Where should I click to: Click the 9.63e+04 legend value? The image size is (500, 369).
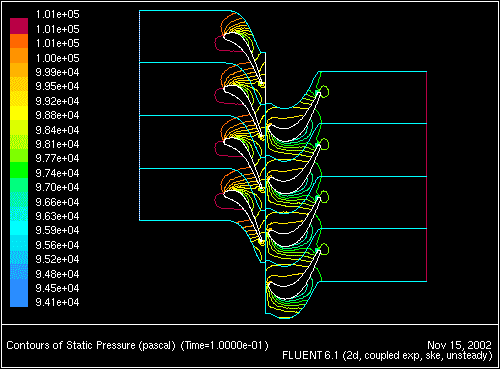57,216
